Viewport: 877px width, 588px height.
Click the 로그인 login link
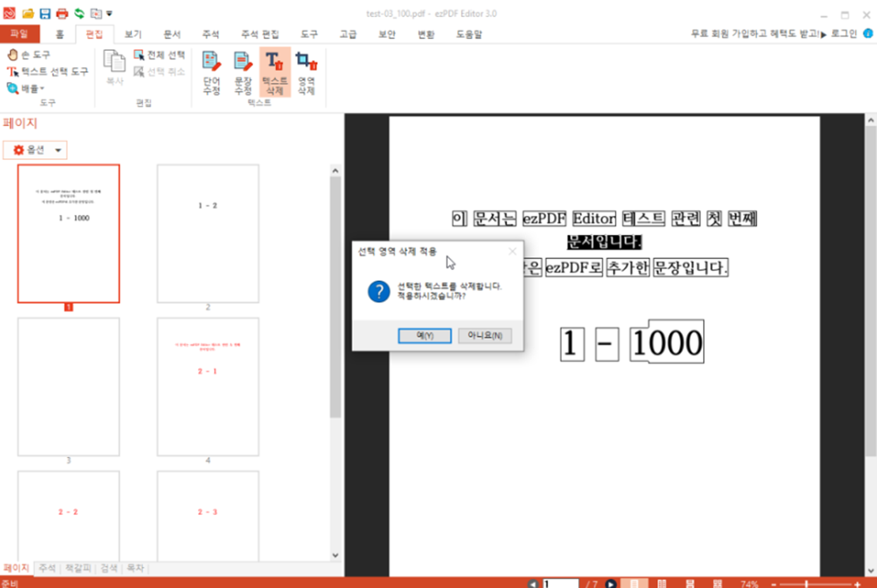point(843,34)
